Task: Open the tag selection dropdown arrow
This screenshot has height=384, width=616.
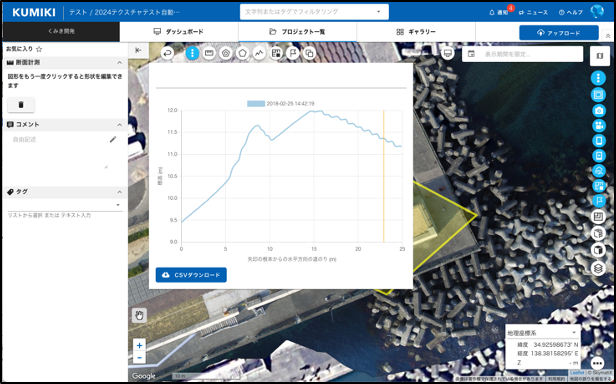Action: (118, 205)
